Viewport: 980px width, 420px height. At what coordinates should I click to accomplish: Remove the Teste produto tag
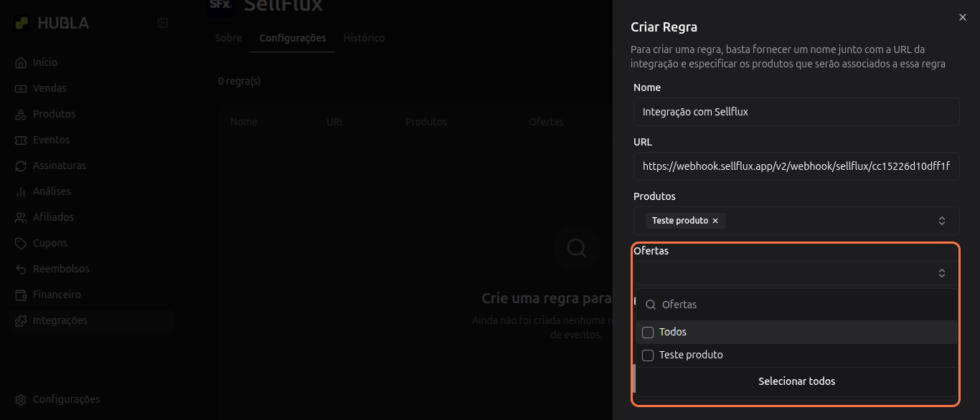(x=715, y=221)
